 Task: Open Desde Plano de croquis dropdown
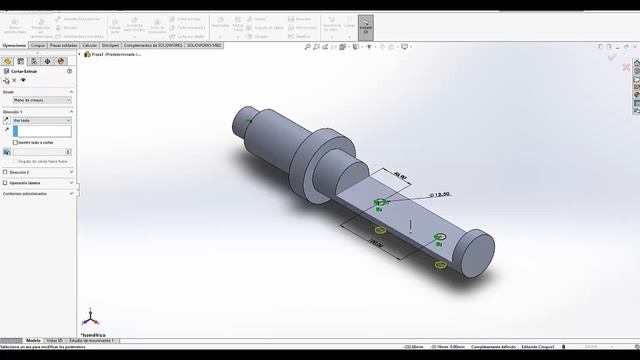click(x=42, y=100)
